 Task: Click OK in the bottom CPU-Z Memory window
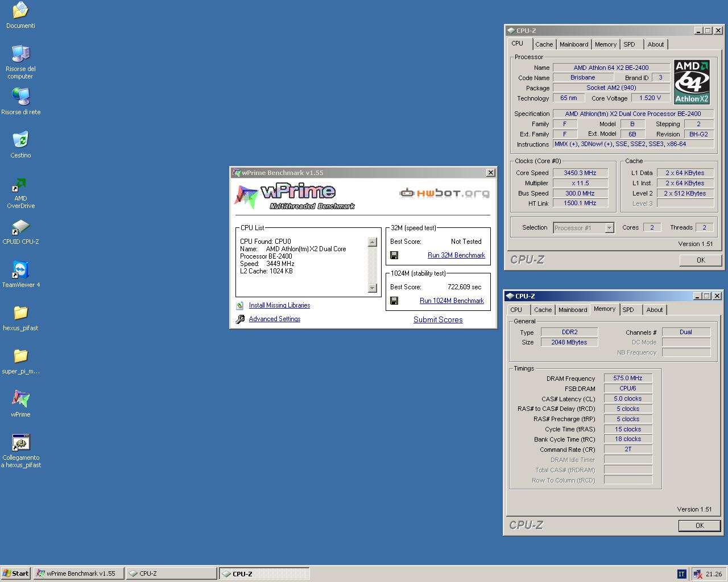(700, 526)
